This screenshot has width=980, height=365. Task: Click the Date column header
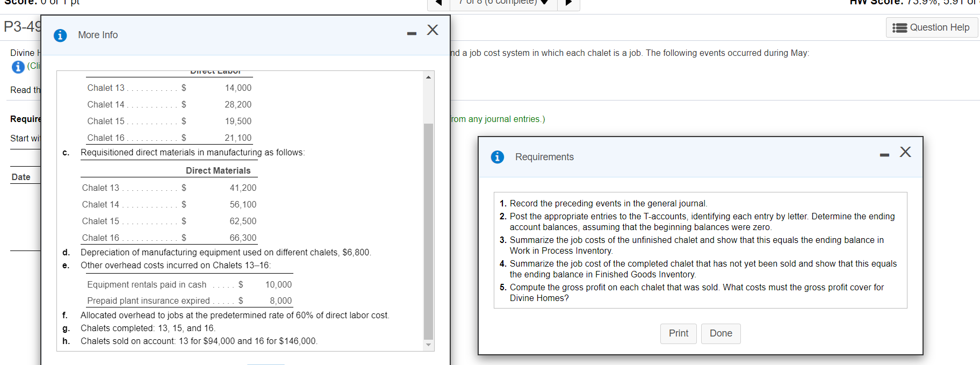coord(21,177)
